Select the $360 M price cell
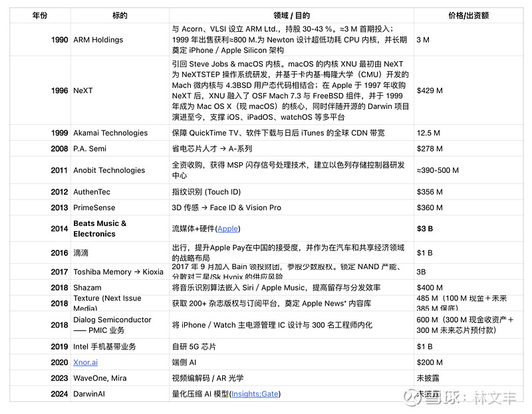 469,207
